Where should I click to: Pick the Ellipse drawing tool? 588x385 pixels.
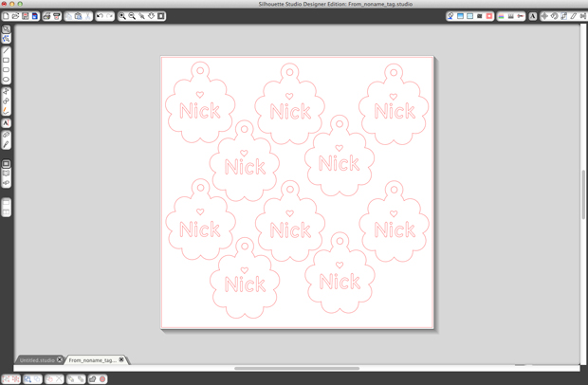(6, 80)
